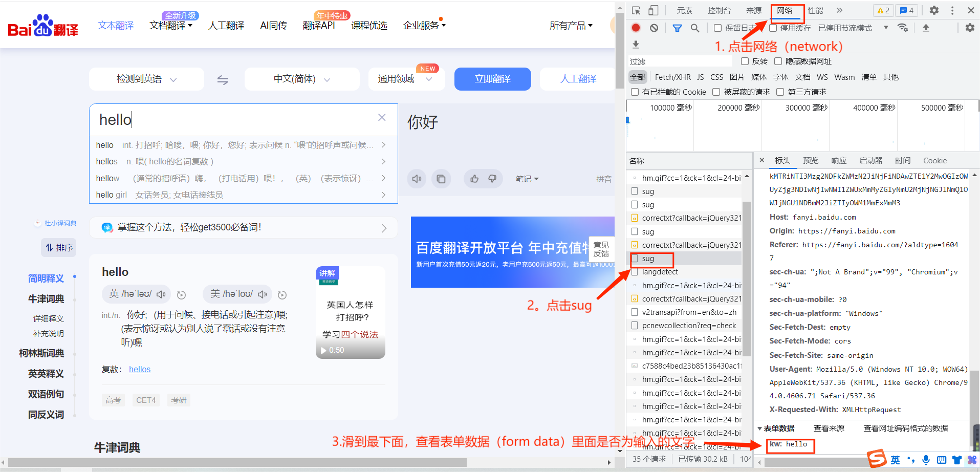Check the 被屏蔽的请求 checkbox
The height and width of the screenshot is (472, 980).
click(716, 92)
